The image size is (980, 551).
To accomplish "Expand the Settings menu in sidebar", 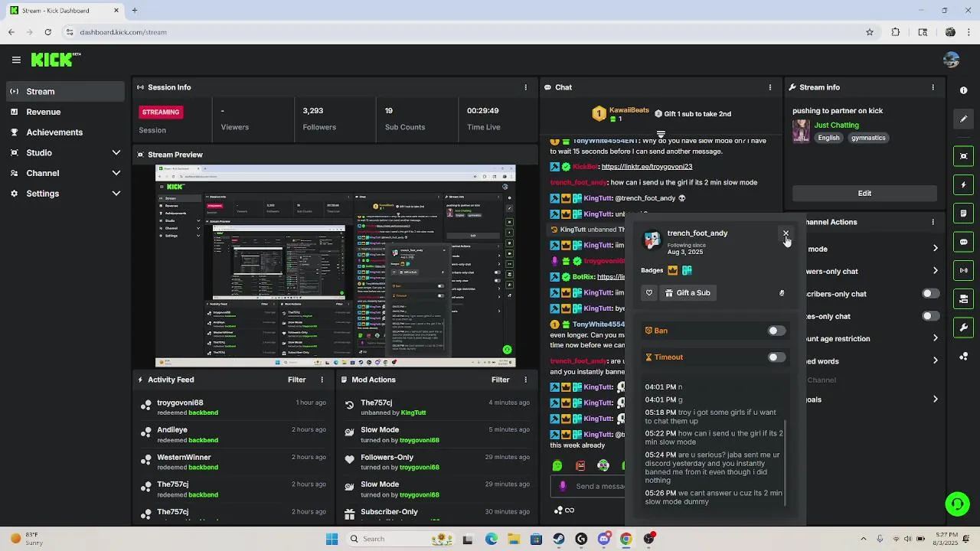I will click(116, 194).
